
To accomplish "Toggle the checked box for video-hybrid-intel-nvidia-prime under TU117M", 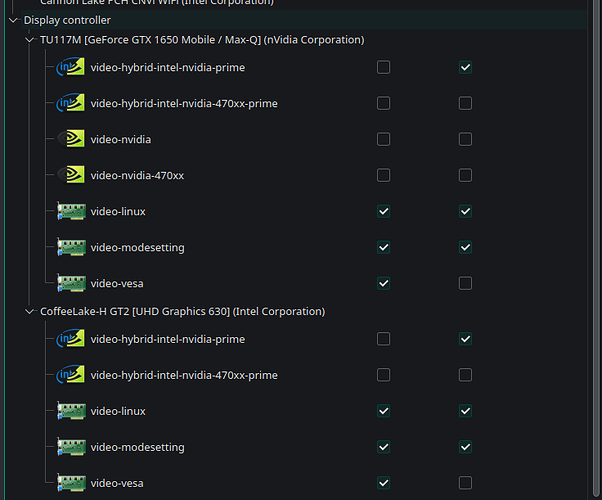I will click(465, 67).
